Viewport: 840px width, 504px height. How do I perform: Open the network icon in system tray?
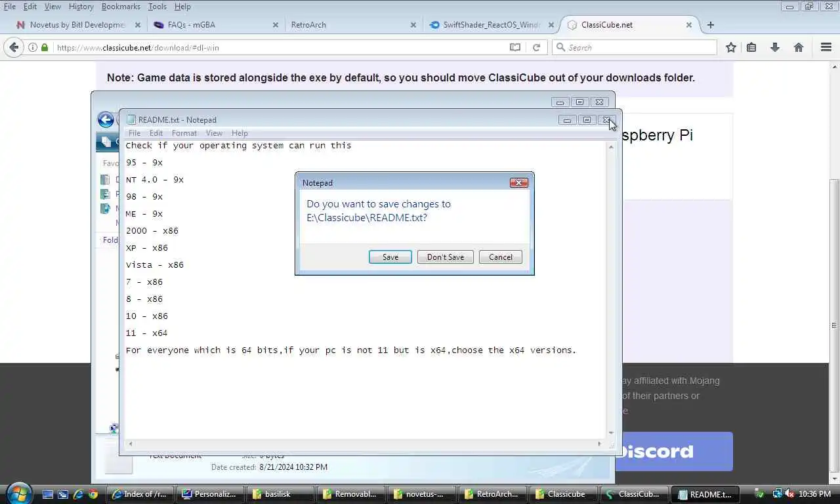tap(777, 493)
